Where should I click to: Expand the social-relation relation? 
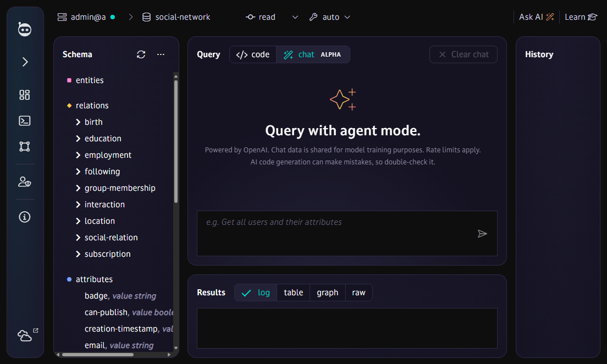click(x=78, y=238)
